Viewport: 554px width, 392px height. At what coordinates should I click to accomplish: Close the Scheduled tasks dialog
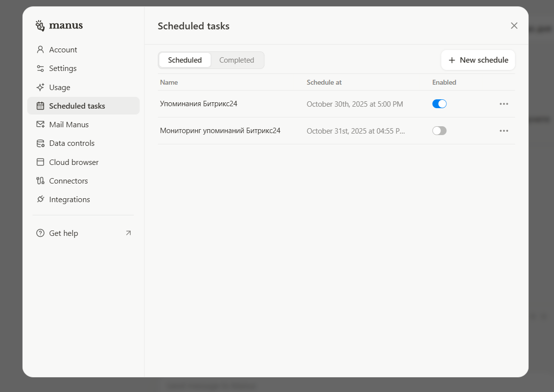514,26
